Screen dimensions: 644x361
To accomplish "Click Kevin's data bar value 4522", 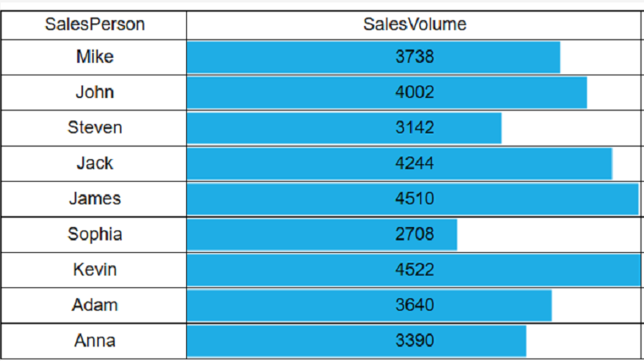I will pos(414,270).
